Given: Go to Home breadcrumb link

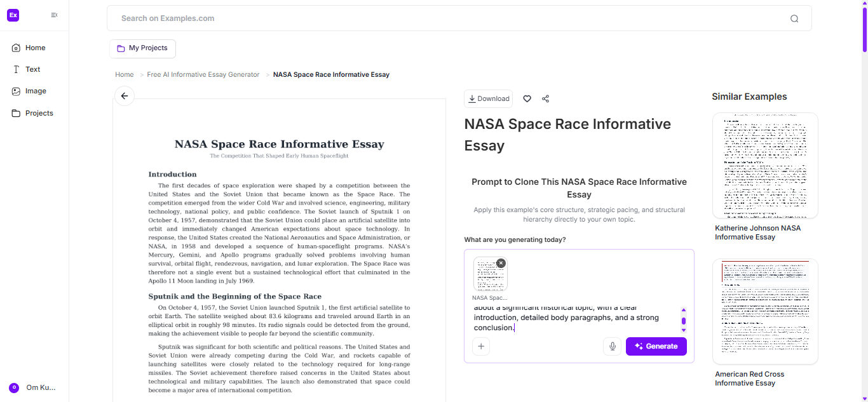Looking at the screenshot, I should click(x=125, y=74).
